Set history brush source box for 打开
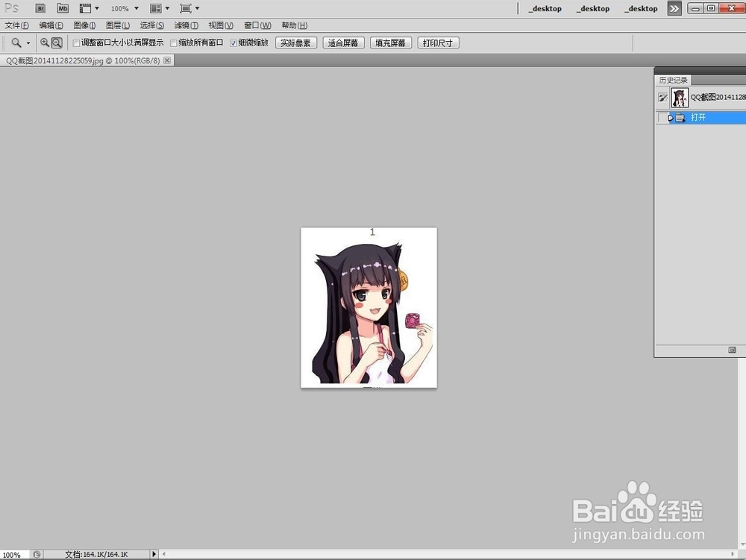 [662, 117]
